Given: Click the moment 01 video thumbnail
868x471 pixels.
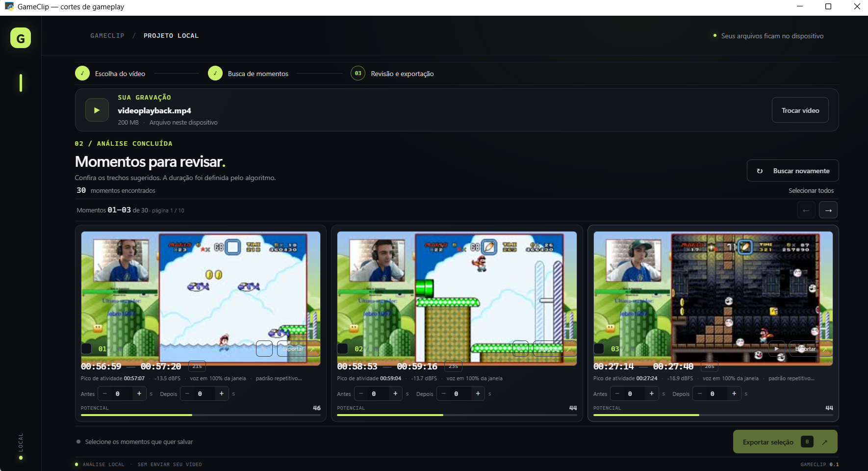Looking at the screenshot, I should 201,298.
